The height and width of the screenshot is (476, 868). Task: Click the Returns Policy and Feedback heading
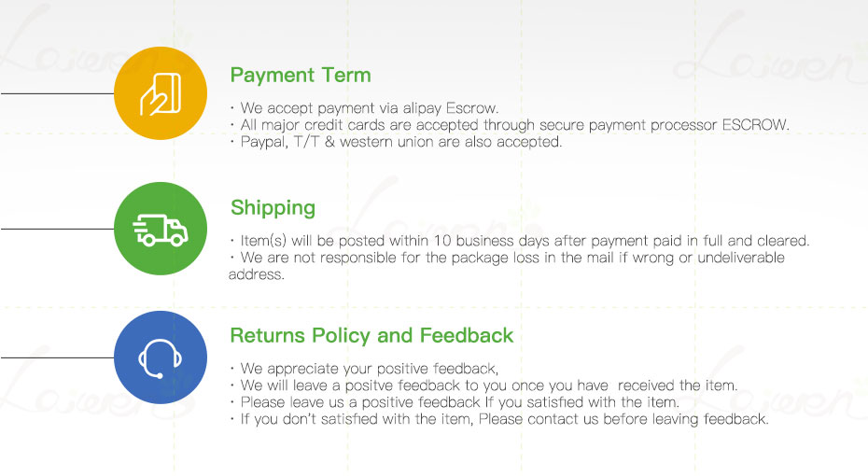(x=371, y=335)
